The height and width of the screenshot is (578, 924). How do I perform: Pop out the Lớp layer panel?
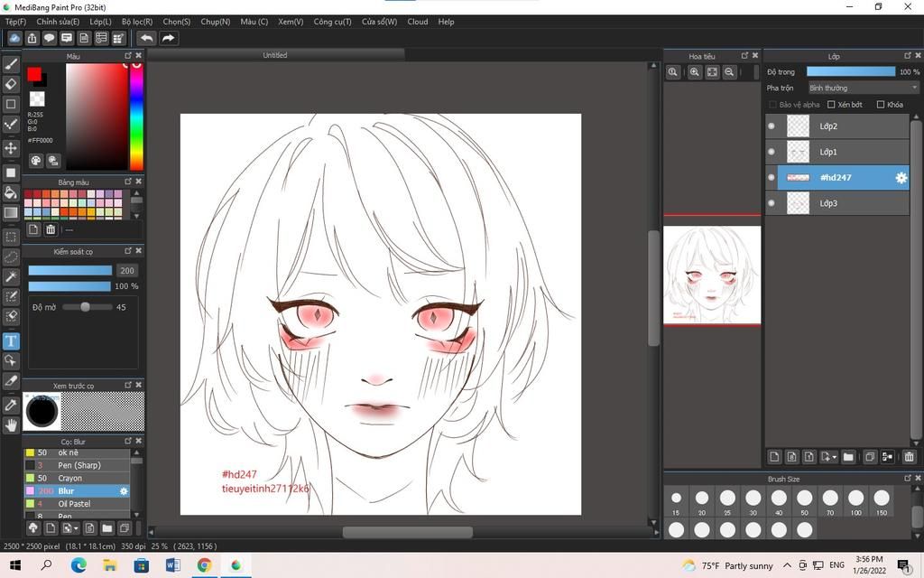[908, 55]
